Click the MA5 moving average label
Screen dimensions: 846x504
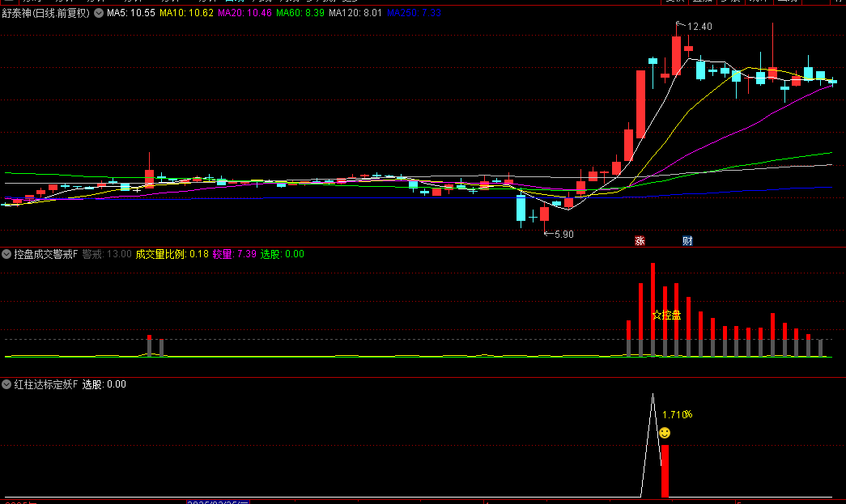(x=130, y=13)
